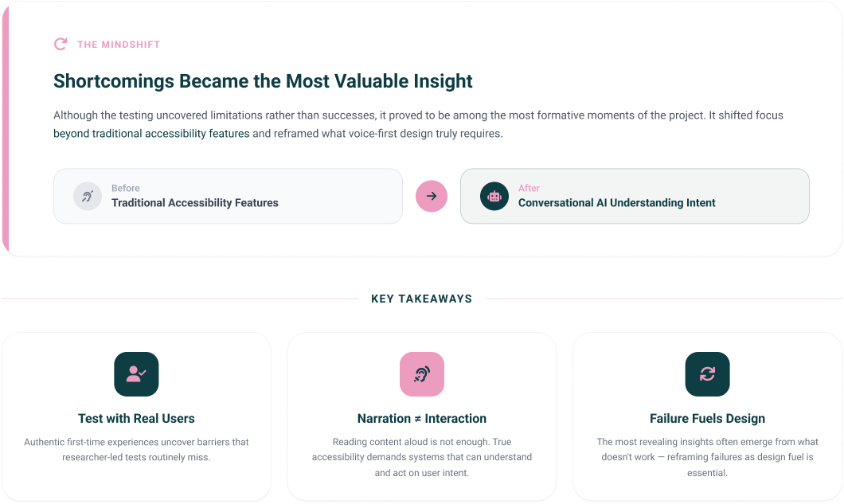Click the user-check icon above Test with Real Users
Screen dimensions: 844x504
coord(136,374)
